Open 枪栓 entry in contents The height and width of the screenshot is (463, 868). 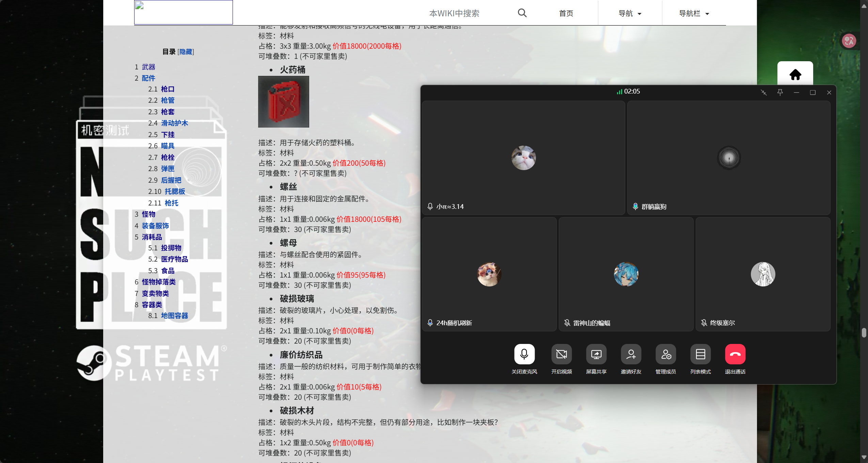click(x=168, y=158)
